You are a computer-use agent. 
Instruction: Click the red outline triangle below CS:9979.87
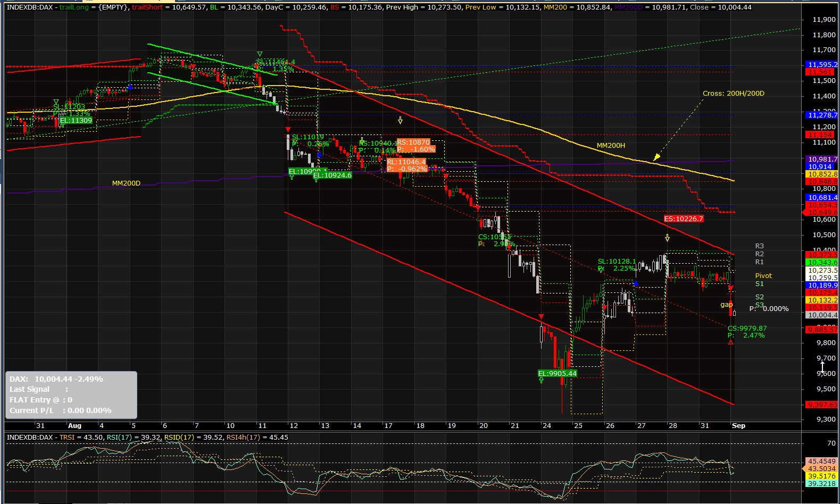pos(731,342)
